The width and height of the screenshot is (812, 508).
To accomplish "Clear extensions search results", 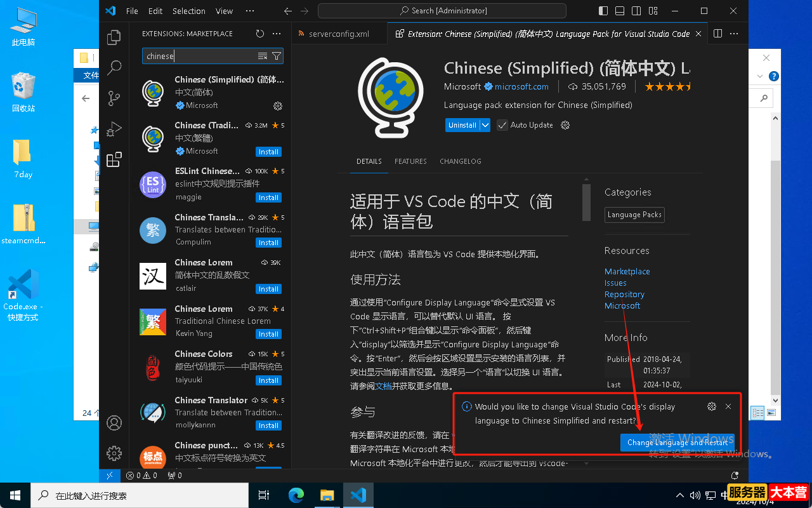I will tap(263, 57).
